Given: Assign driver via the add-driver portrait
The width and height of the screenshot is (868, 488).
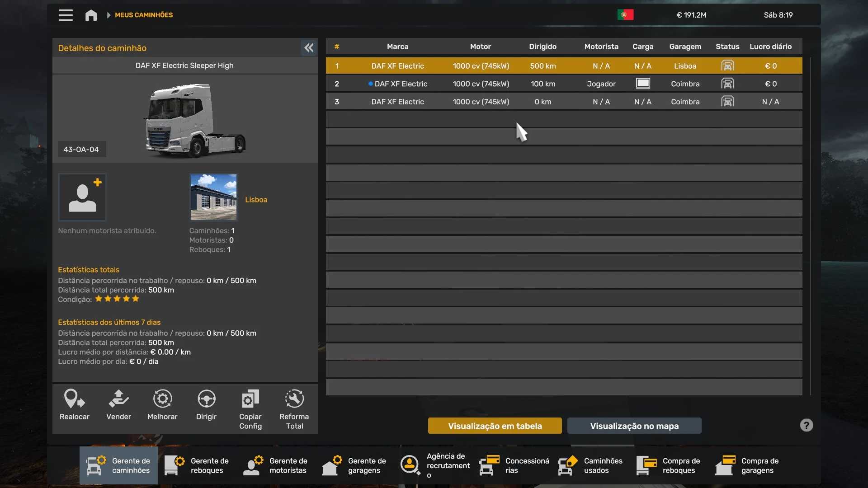Looking at the screenshot, I should tap(82, 197).
